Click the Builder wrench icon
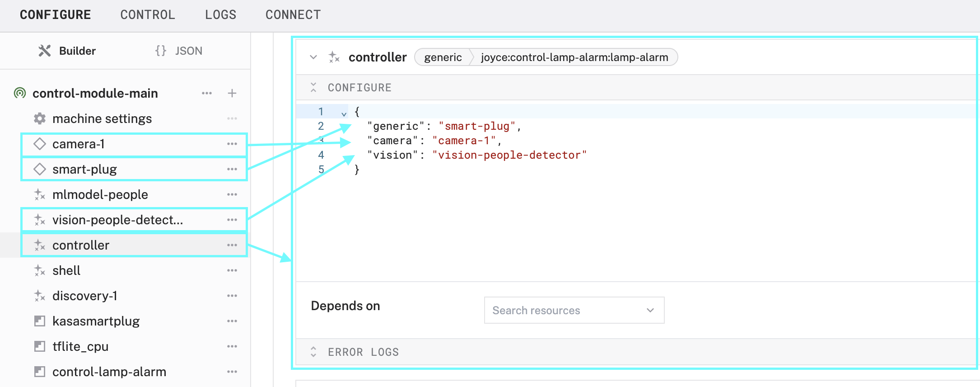The width and height of the screenshot is (980, 387). tap(44, 51)
